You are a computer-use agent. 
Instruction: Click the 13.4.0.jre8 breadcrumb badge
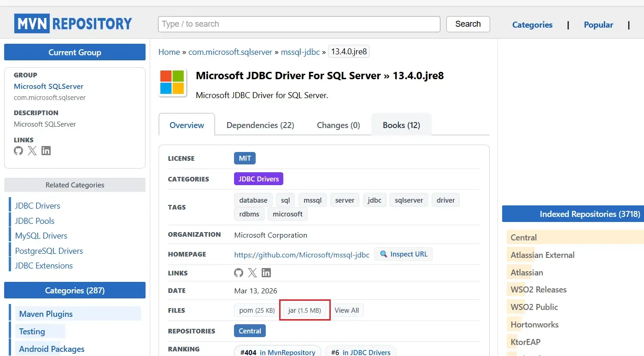(x=349, y=52)
